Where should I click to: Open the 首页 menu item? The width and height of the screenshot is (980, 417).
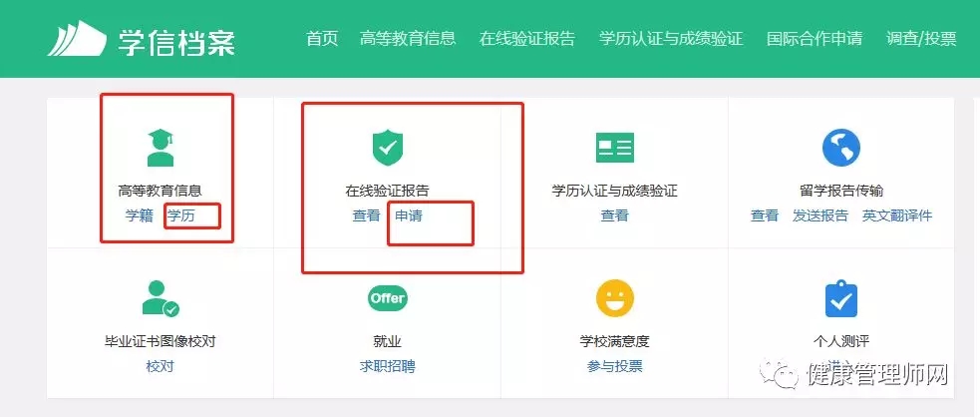pyautogui.click(x=322, y=39)
